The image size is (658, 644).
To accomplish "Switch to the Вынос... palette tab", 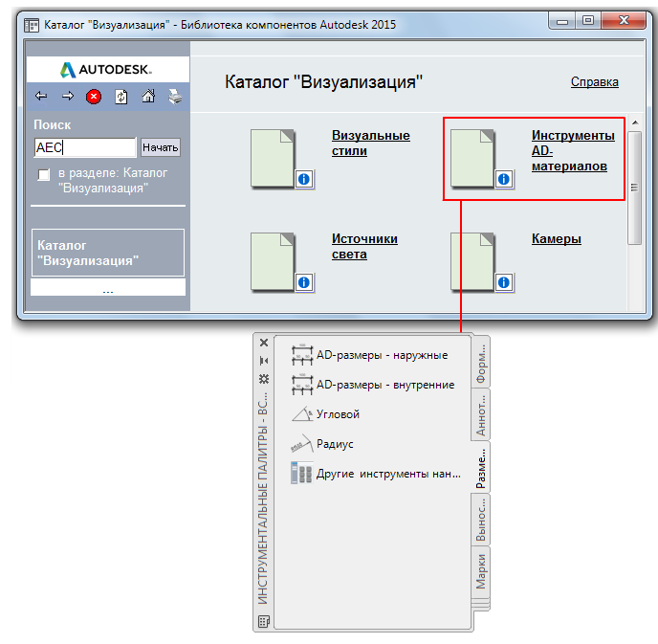I will point(480,520).
